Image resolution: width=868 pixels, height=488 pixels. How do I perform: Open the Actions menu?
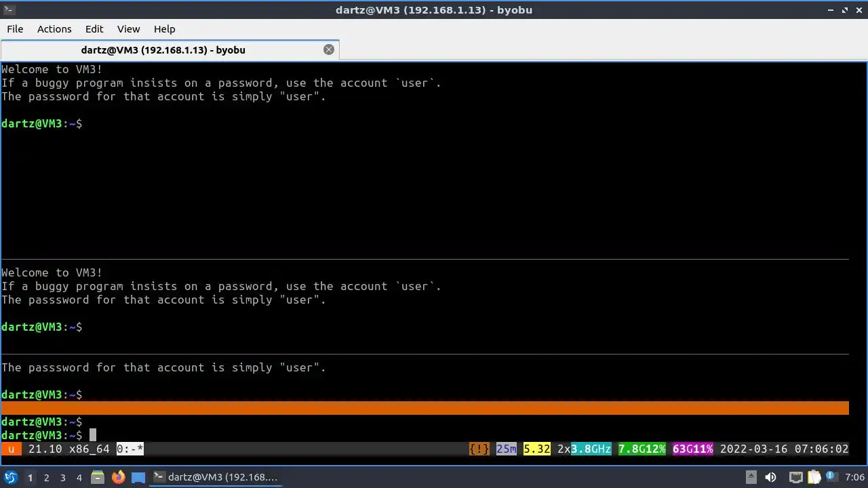(x=54, y=29)
